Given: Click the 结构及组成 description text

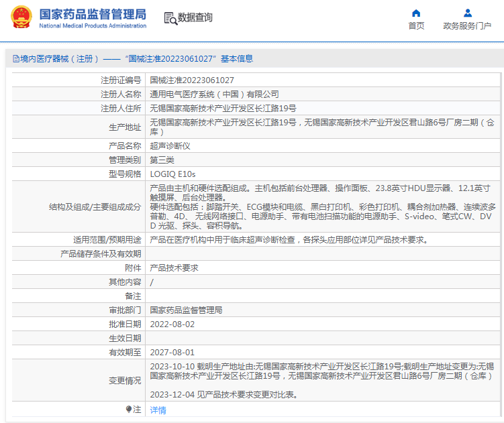Looking at the screenshot, I should [323, 207].
